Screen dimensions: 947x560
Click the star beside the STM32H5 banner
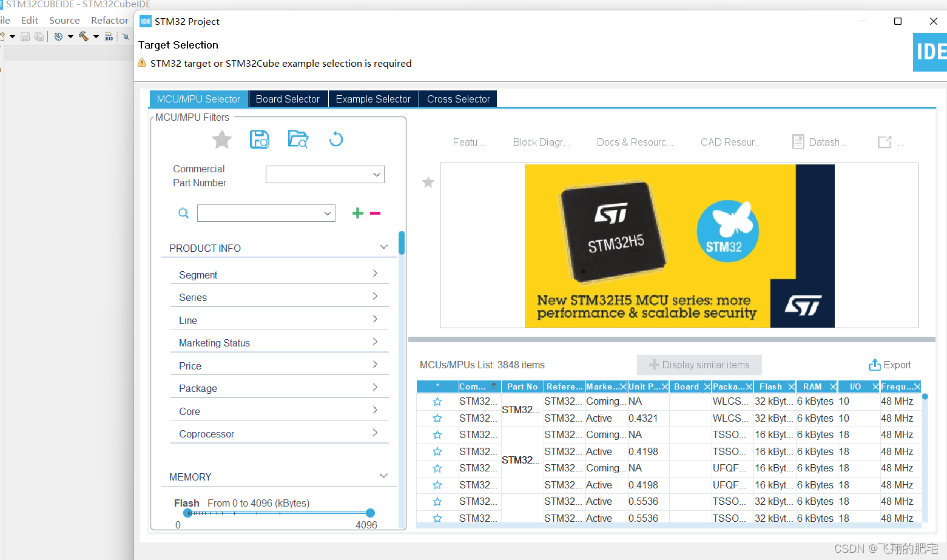point(428,182)
